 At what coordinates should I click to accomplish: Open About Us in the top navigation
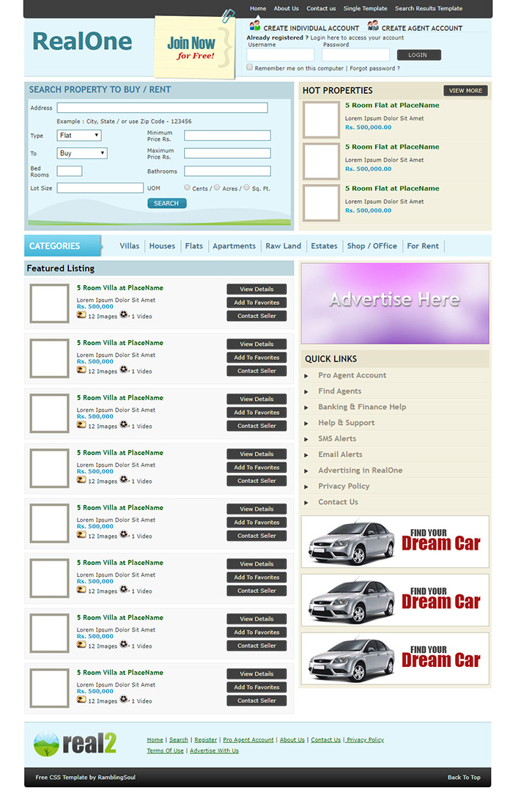[x=287, y=8]
